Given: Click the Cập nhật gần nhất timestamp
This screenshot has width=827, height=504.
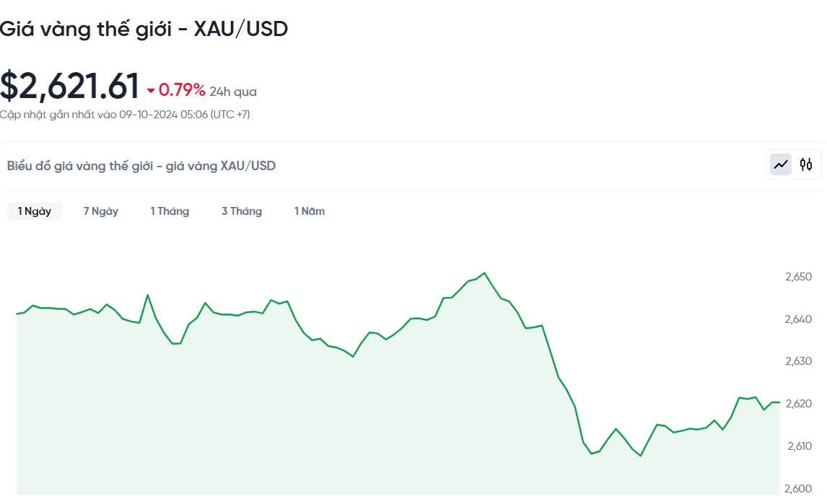Looking at the screenshot, I should 125,114.
